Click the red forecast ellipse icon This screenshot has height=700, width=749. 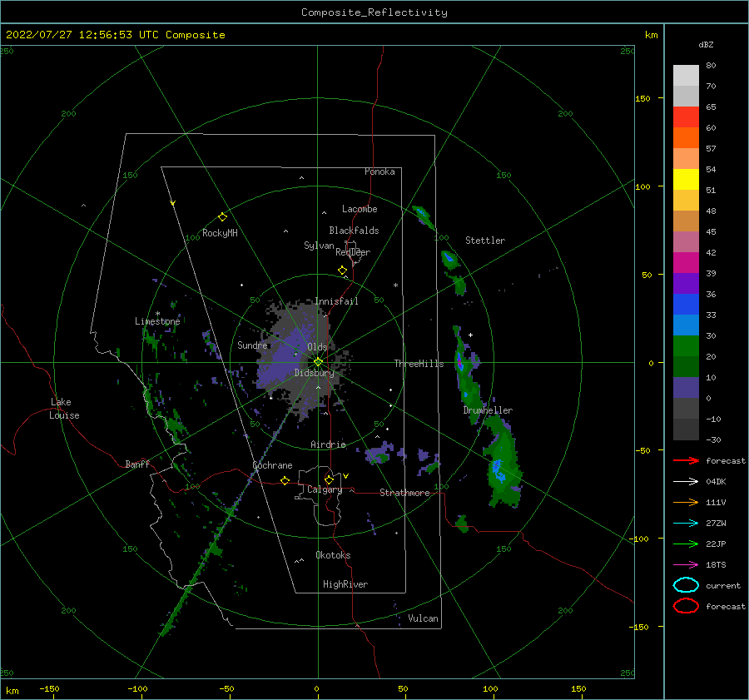(686, 606)
